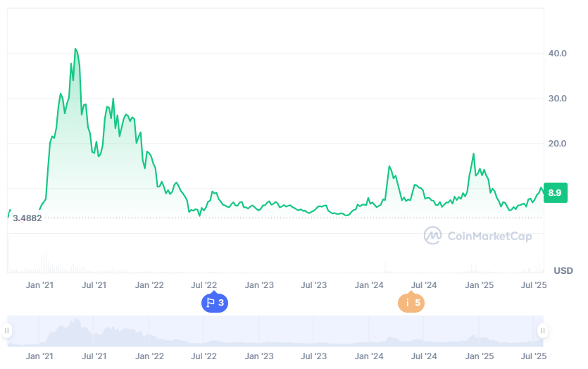Image resolution: width=588 pixels, height=369 pixels.
Task: Click the 20.0 y-axis label
Action: (558, 144)
